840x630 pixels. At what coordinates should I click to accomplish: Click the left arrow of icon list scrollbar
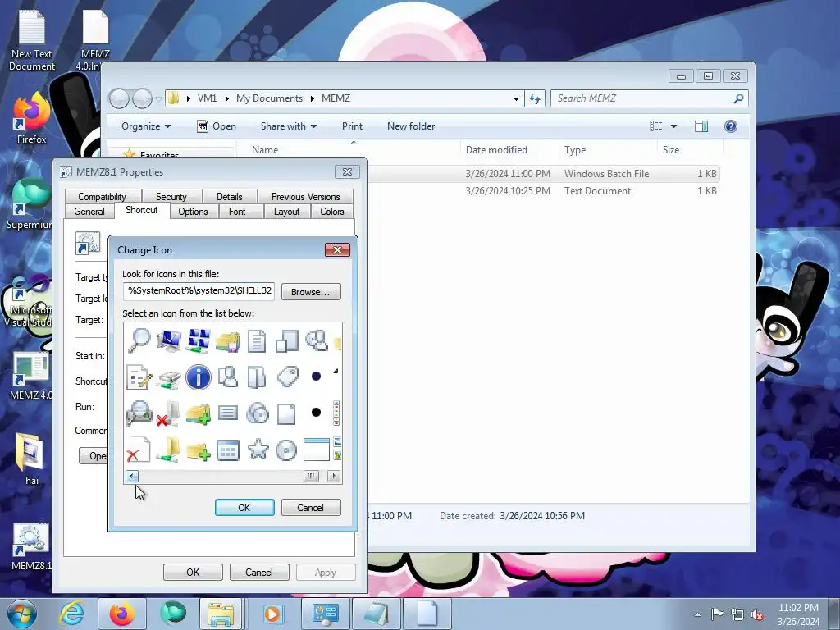click(132, 476)
